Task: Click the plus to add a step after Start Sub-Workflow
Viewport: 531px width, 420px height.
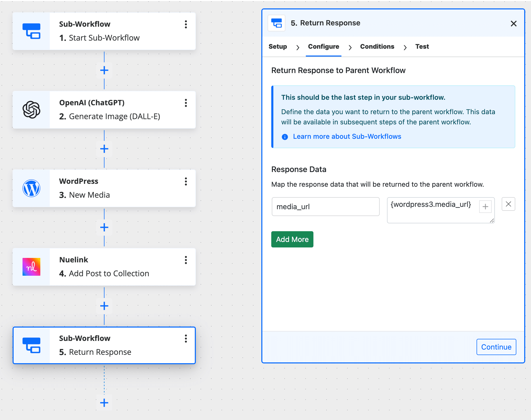Action: [x=104, y=70]
